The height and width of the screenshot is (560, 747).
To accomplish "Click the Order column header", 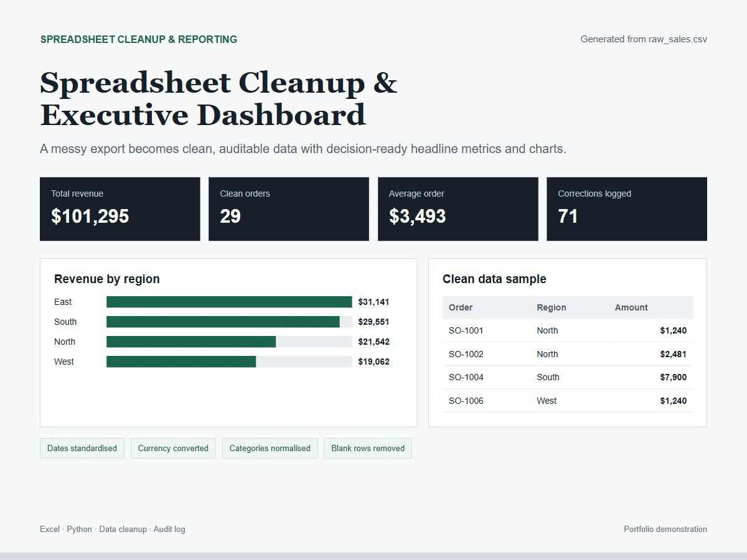I will [461, 307].
